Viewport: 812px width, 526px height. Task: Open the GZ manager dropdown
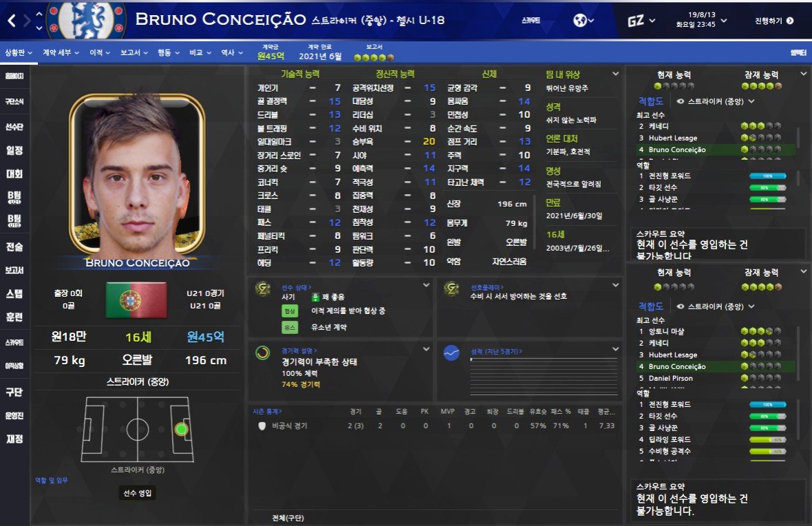point(641,21)
